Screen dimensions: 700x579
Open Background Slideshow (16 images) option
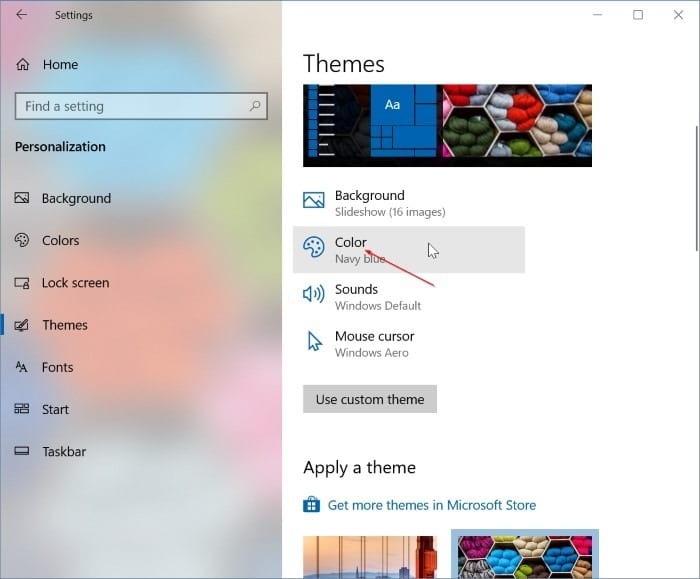coord(408,203)
